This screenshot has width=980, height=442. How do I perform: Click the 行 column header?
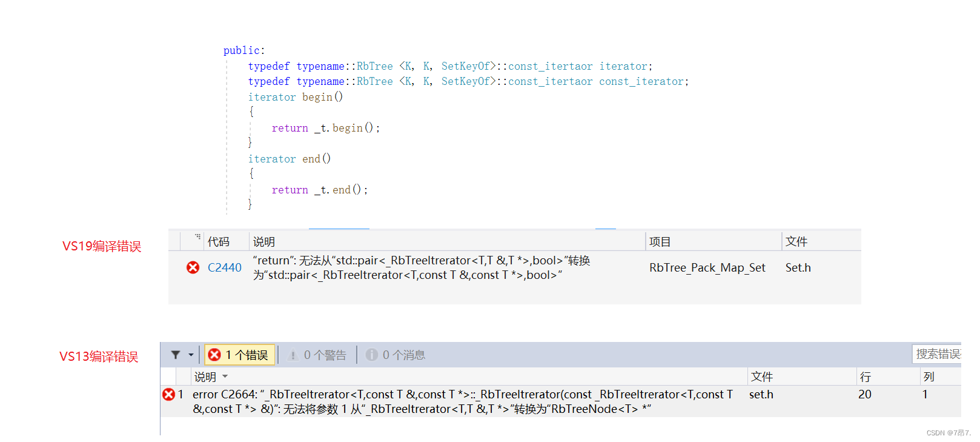pyautogui.click(x=866, y=377)
